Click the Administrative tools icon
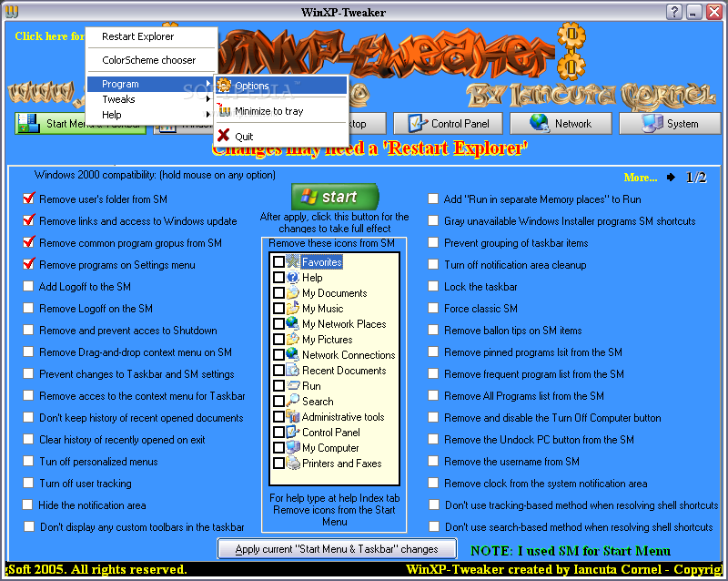Viewport: 728px width, 581px height. 292,416
